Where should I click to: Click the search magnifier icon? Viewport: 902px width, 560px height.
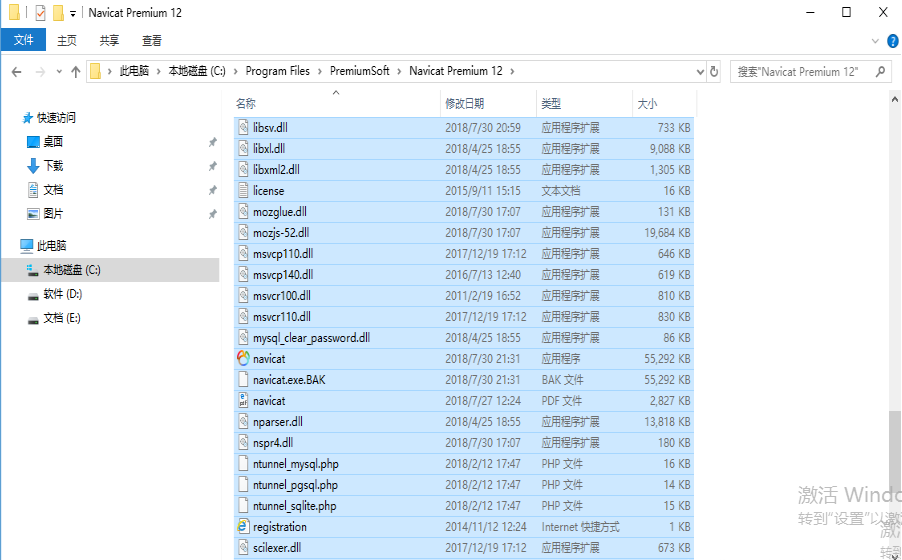tap(880, 71)
